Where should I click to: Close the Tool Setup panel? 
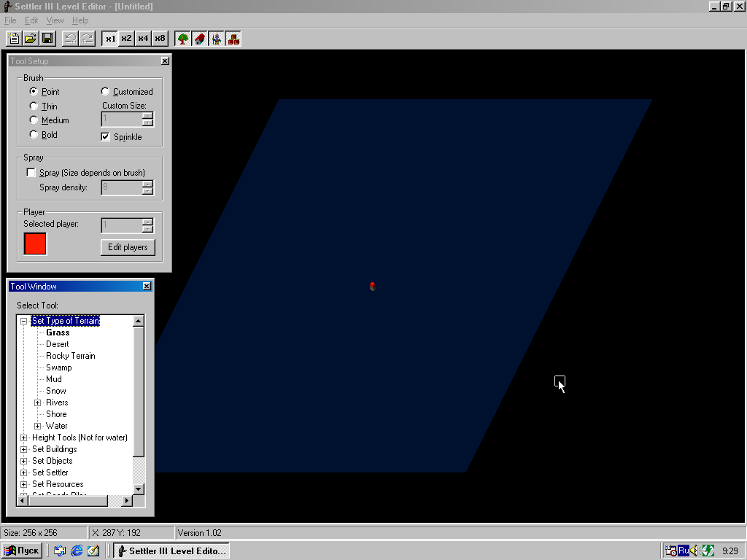(x=165, y=61)
